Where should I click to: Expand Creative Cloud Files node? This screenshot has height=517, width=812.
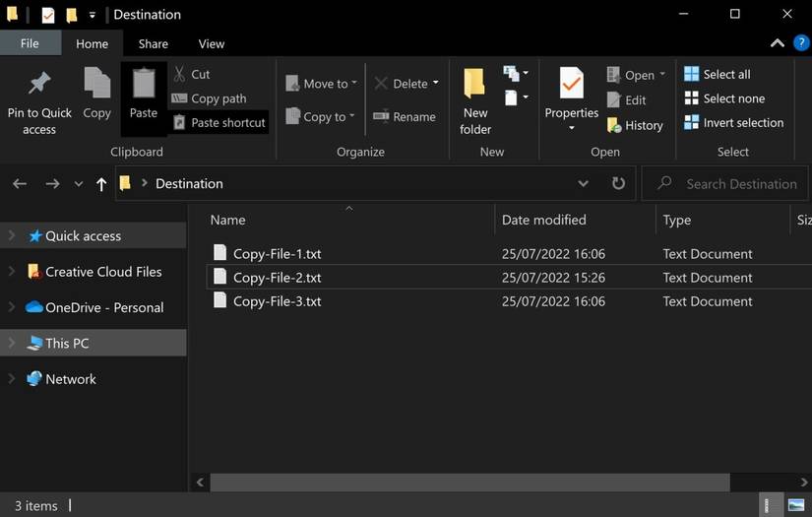click(12, 271)
